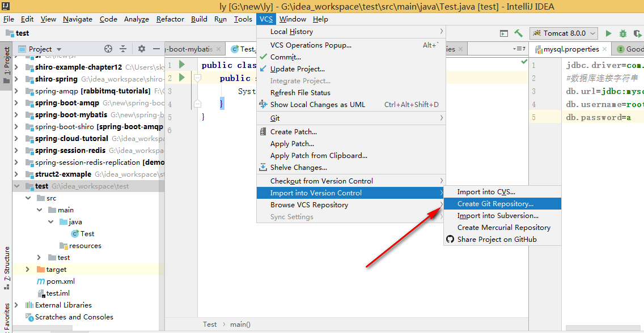Viewport: 644px width, 333px height.
Task: Click the Test class file icon in tree
Action: point(75,234)
